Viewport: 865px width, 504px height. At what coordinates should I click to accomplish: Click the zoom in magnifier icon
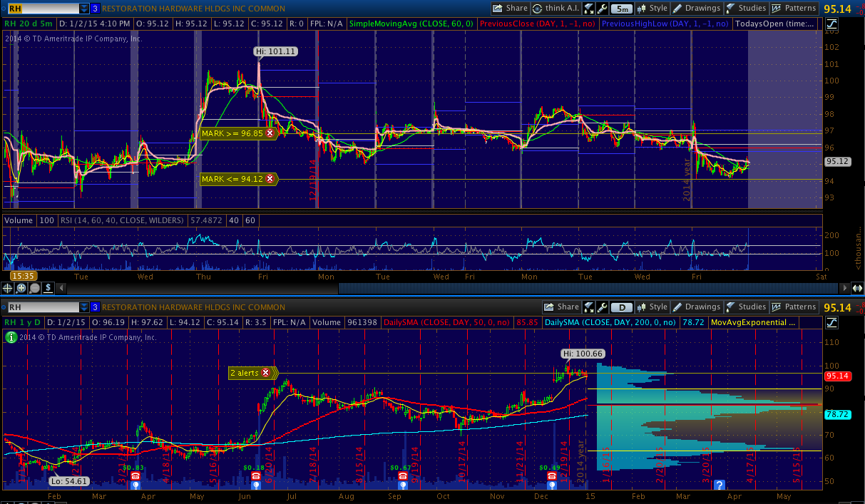21,289
